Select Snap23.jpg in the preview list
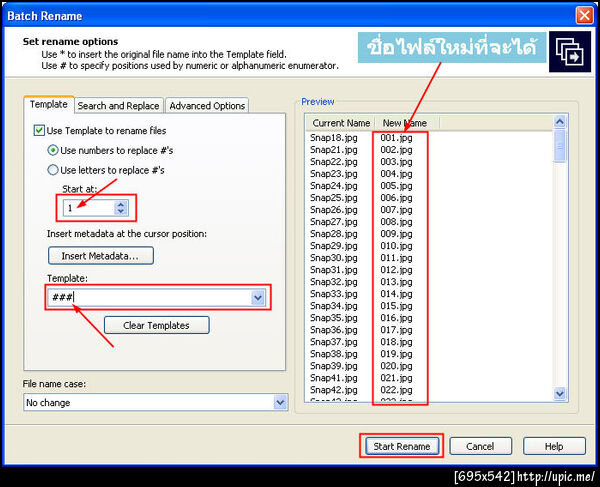 334,174
